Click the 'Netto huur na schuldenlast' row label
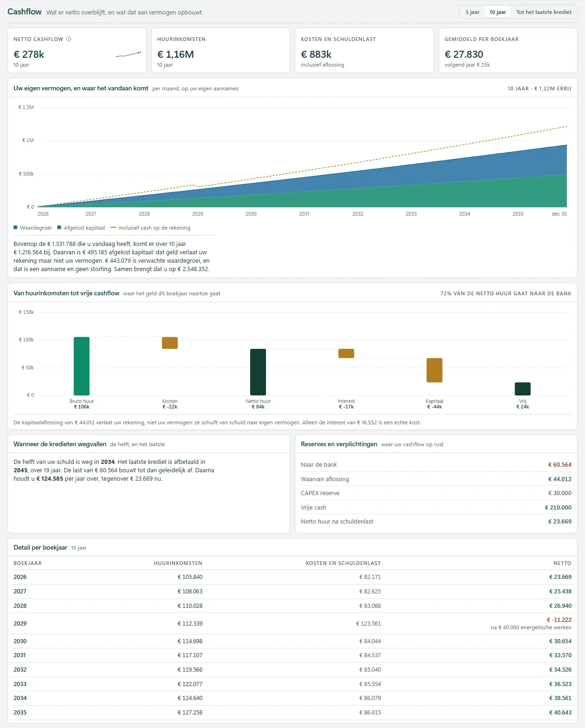The width and height of the screenshot is (585, 728). click(337, 522)
